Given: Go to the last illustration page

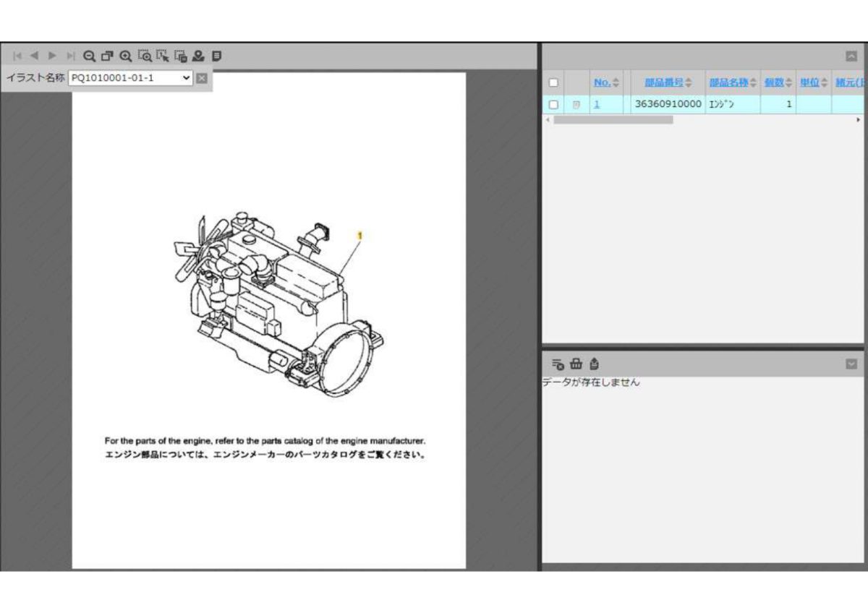Looking at the screenshot, I should [x=70, y=56].
